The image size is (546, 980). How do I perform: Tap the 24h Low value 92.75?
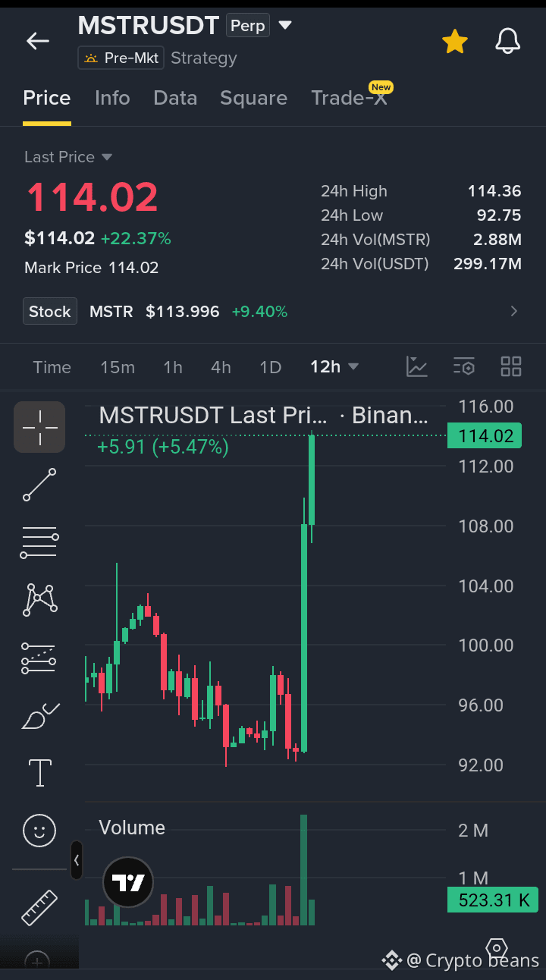click(x=499, y=215)
